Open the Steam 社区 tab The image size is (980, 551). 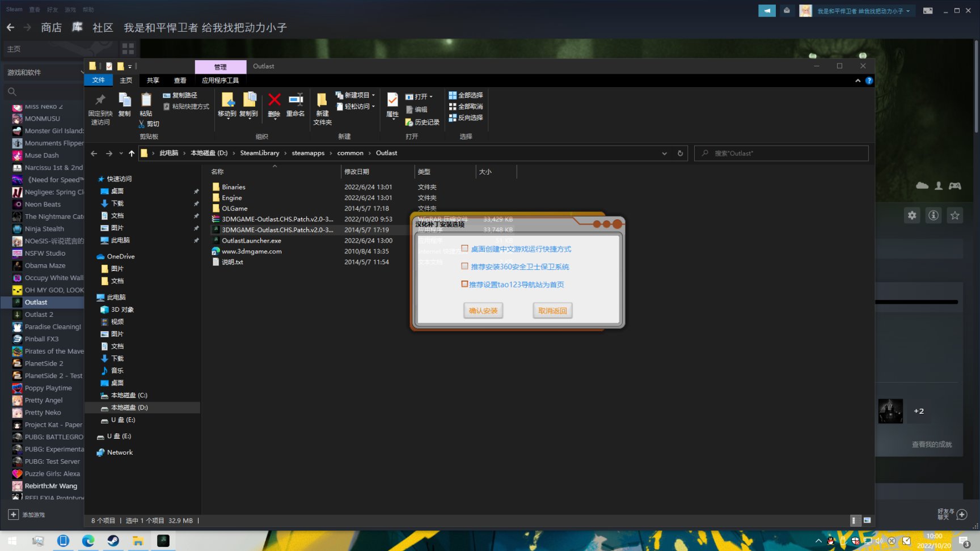103,27
